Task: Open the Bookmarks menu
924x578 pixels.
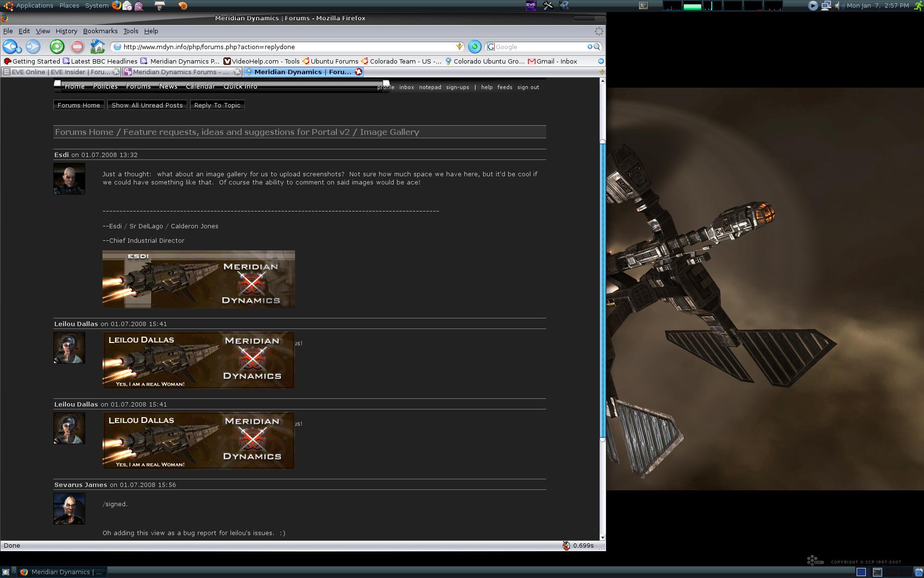Action: click(100, 31)
